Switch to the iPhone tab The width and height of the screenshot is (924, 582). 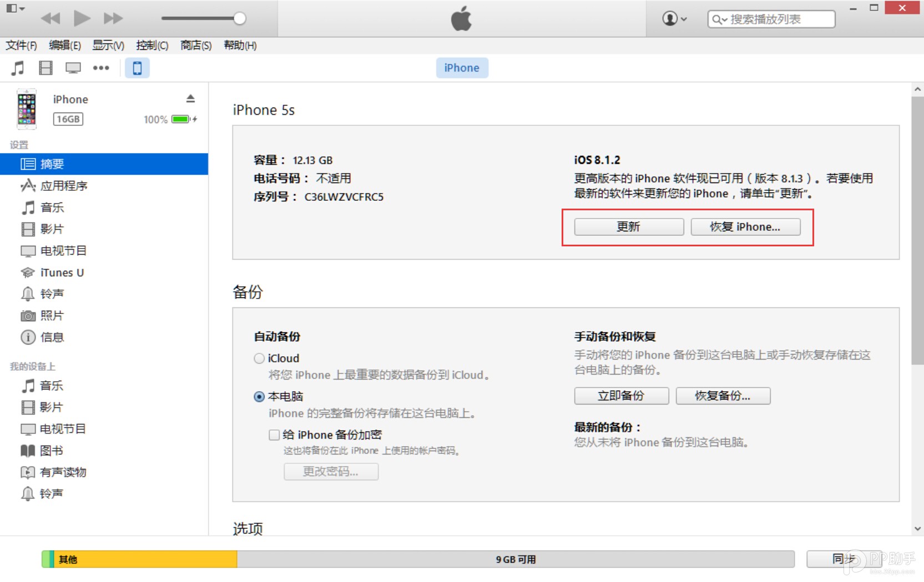[462, 68]
